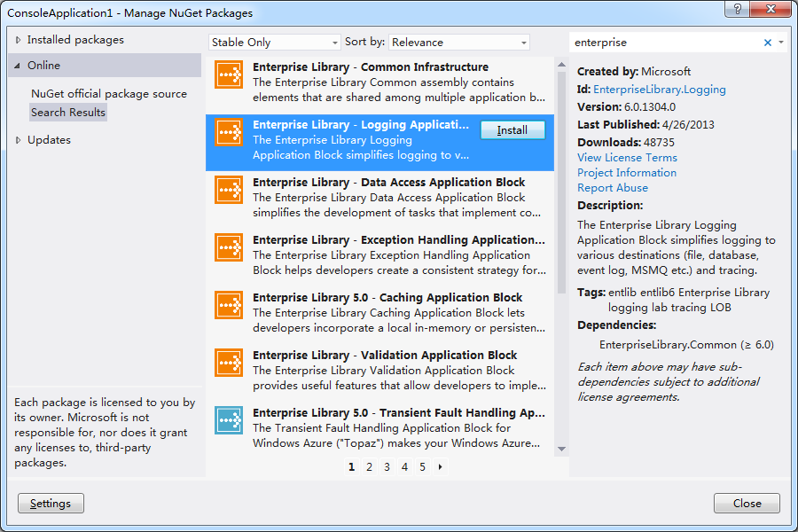The image size is (798, 532).
Task: Select Enterprise Library - Validation Application Block title
Action: 385,355
